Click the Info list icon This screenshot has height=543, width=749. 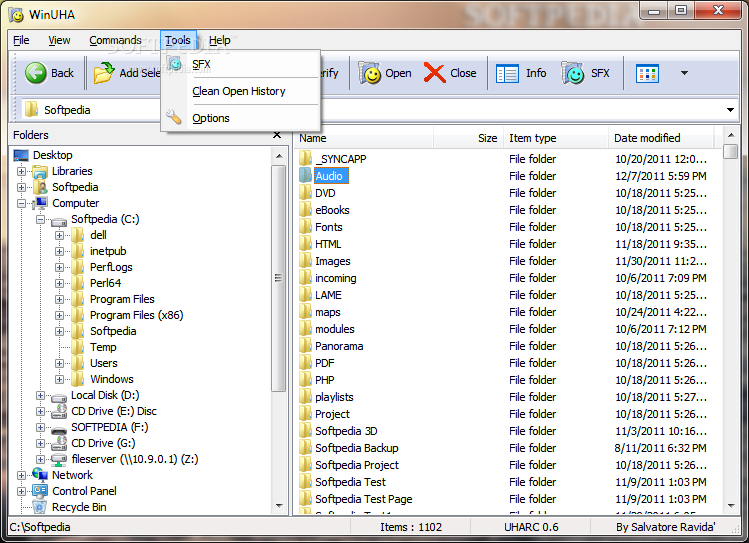[507, 74]
